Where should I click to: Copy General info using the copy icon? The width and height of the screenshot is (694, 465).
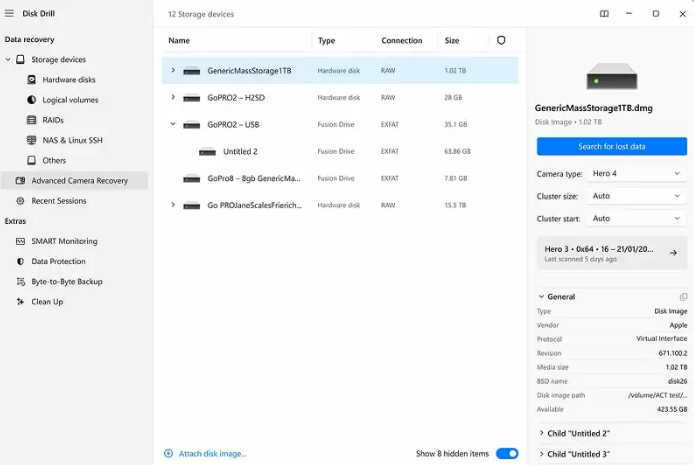(x=683, y=297)
